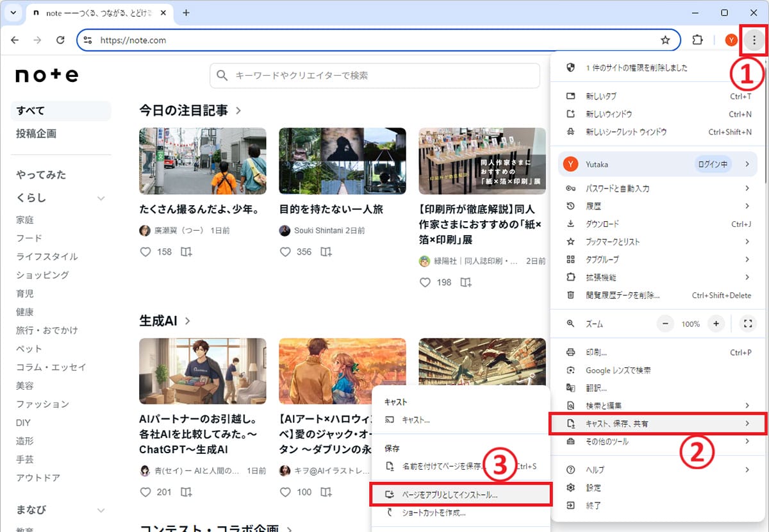Image resolution: width=769 pixels, height=532 pixels.
Task: Open the 今日の注目記事 section link
Action: [x=190, y=110]
